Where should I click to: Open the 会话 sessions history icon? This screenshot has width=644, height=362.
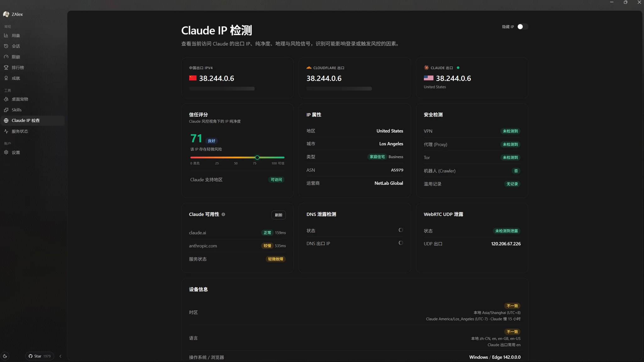(x=6, y=46)
